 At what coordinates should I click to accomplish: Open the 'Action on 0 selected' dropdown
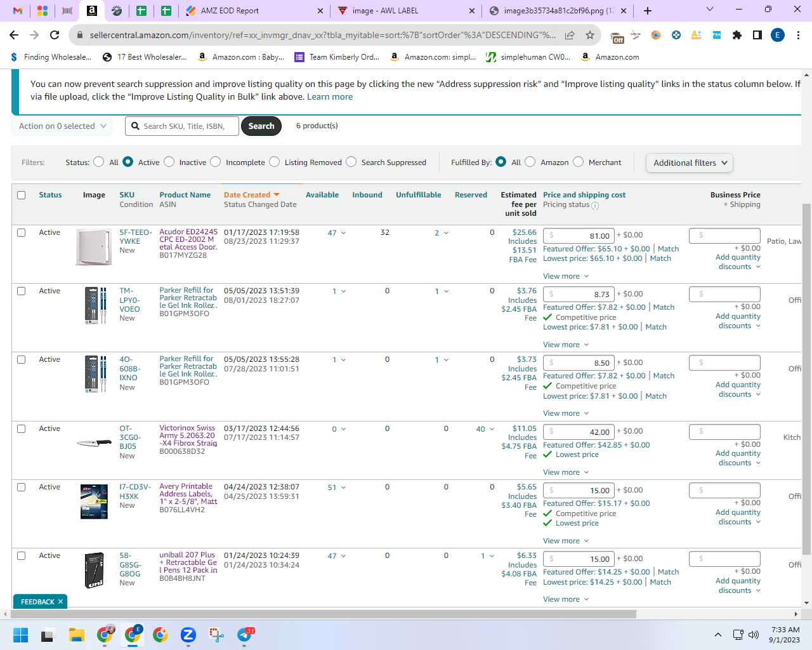[62, 126]
